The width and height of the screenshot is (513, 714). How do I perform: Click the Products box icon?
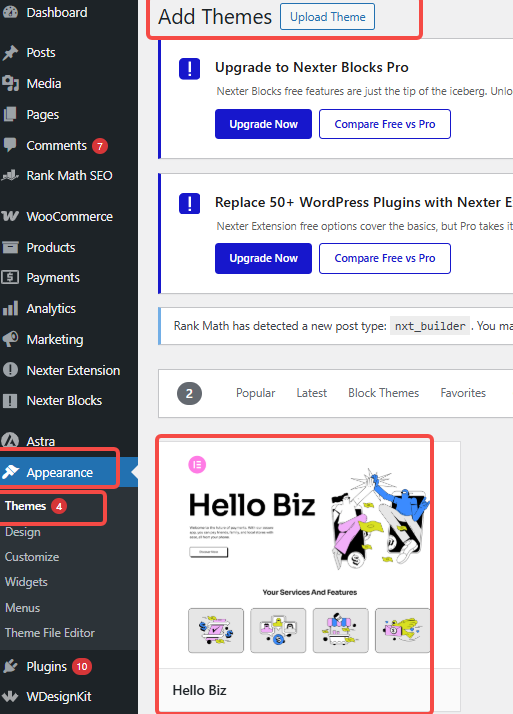point(10,247)
